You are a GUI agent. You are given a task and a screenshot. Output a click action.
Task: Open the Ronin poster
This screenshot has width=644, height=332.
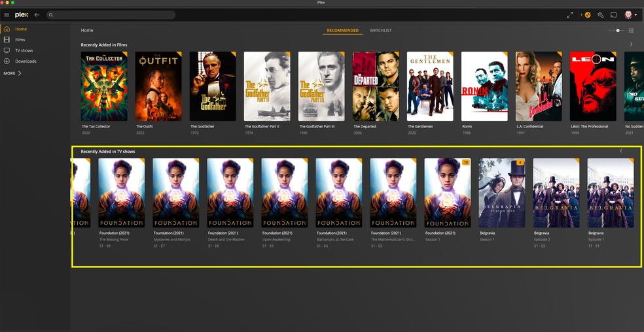pyautogui.click(x=484, y=86)
